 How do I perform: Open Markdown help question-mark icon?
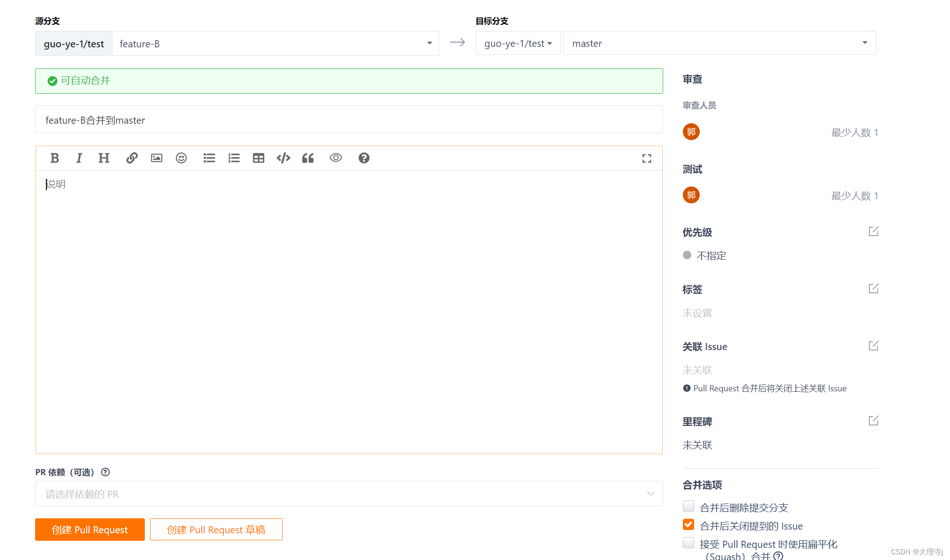point(364,158)
